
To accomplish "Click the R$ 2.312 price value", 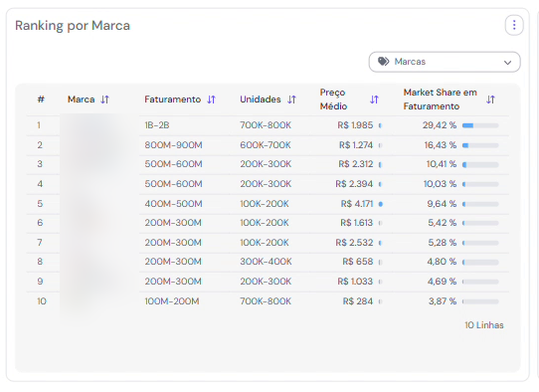I will 356,164.
